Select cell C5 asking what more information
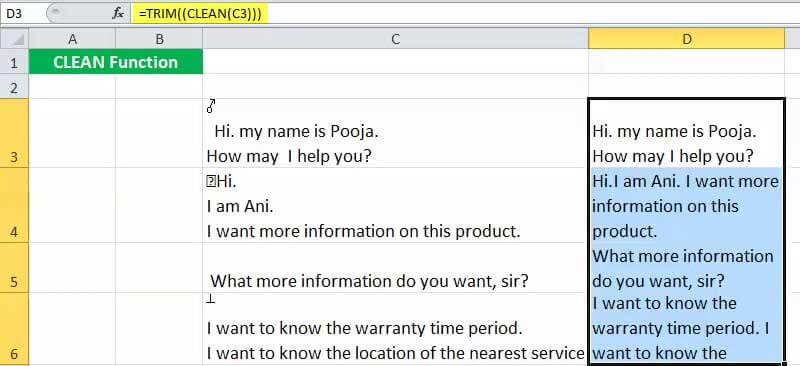Viewport: 800px width, 366px height. tap(395, 267)
